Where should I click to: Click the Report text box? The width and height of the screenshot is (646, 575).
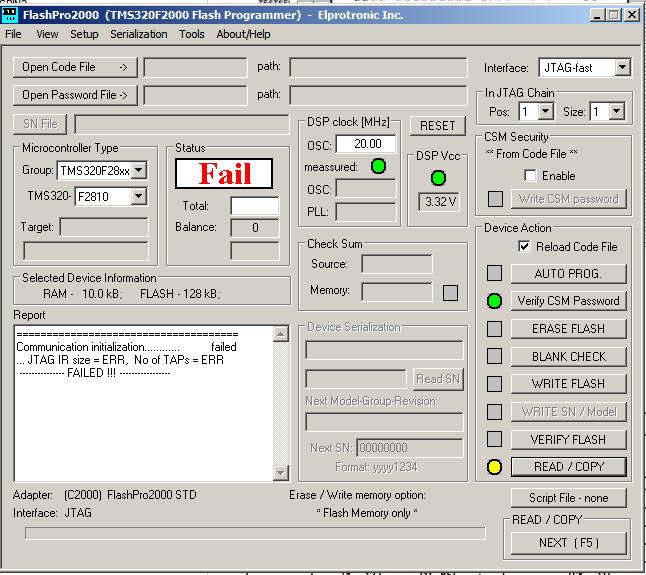coord(144,403)
